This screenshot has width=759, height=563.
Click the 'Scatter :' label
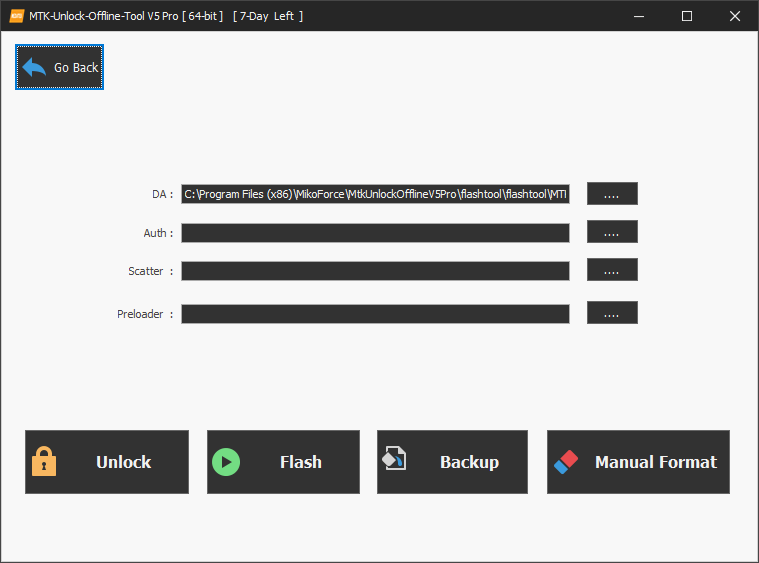tap(151, 271)
